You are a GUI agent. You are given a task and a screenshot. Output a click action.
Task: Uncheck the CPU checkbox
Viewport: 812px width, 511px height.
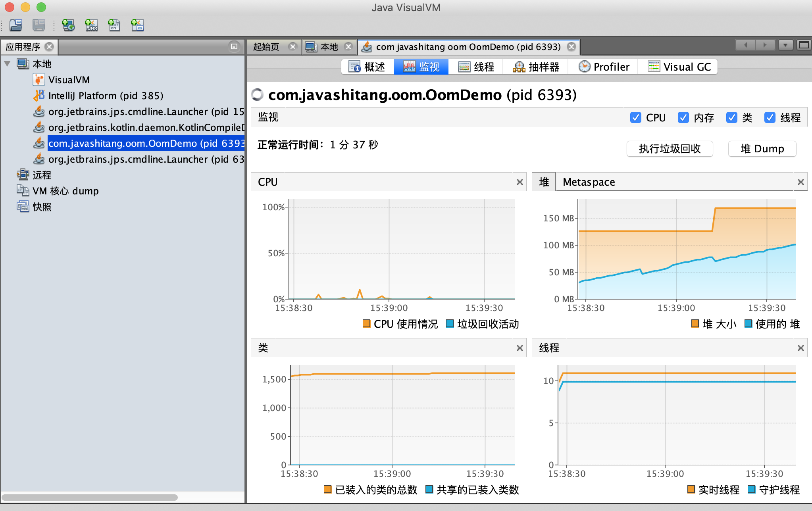(635, 117)
